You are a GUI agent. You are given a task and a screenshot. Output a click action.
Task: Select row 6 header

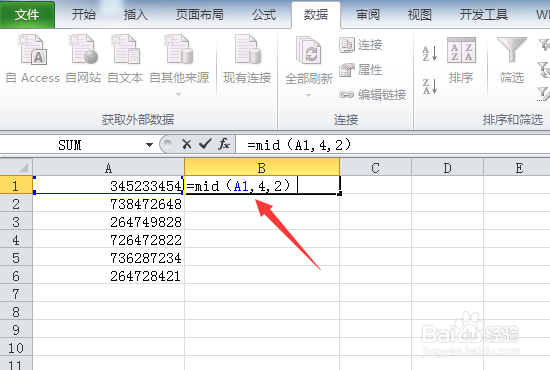click(x=16, y=275)
